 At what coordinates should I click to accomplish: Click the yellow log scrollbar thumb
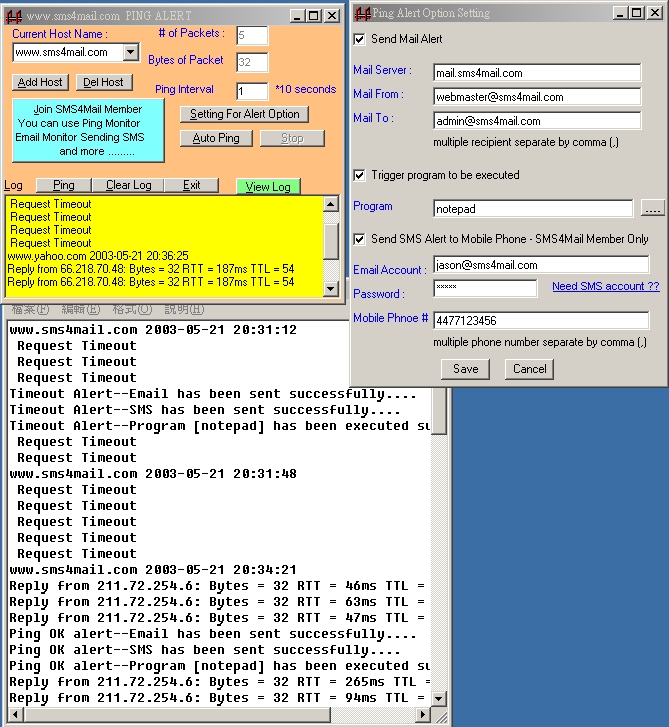[331, 242]
